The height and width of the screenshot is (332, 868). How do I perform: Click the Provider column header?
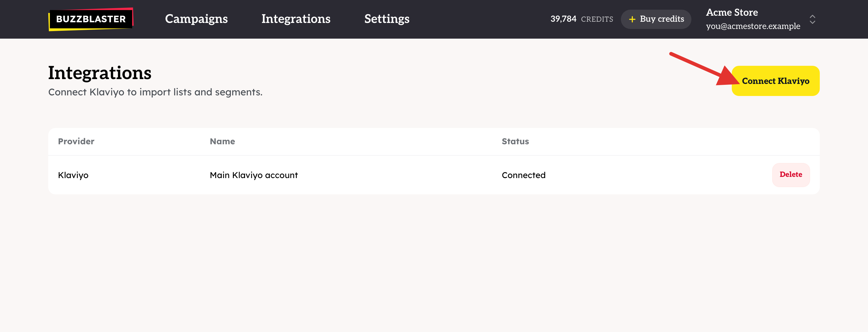[x=76, y=141]
